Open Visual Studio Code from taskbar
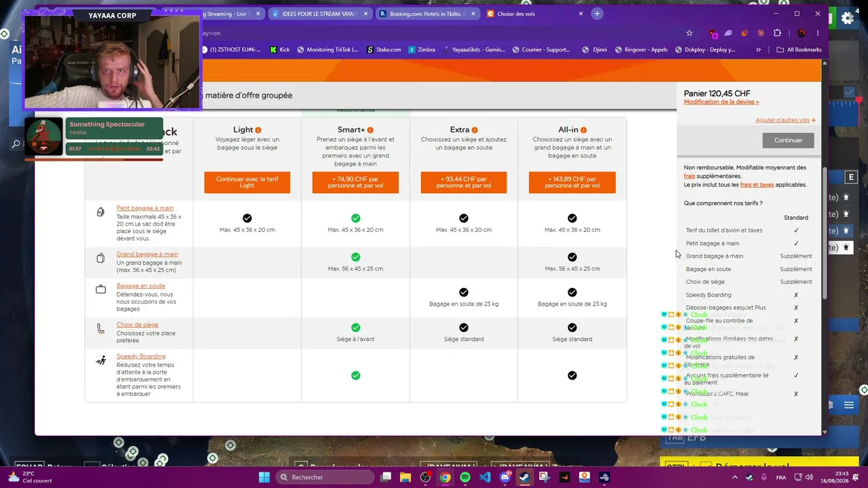 pos(485,477)
